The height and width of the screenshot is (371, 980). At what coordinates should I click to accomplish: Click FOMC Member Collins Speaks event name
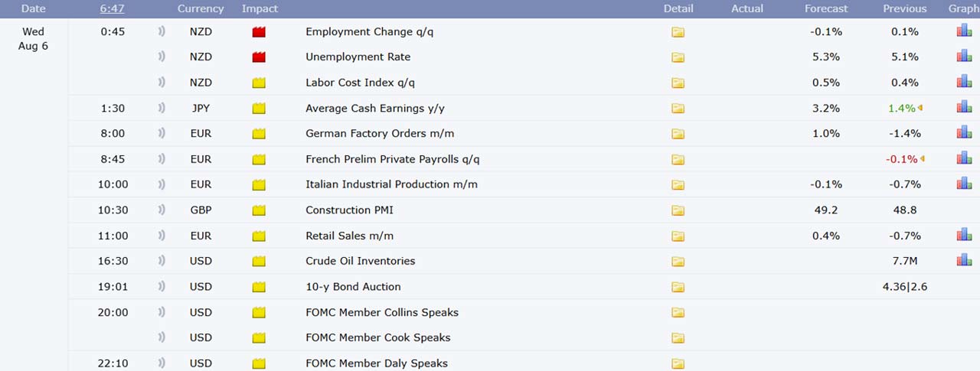pos(381,312)
